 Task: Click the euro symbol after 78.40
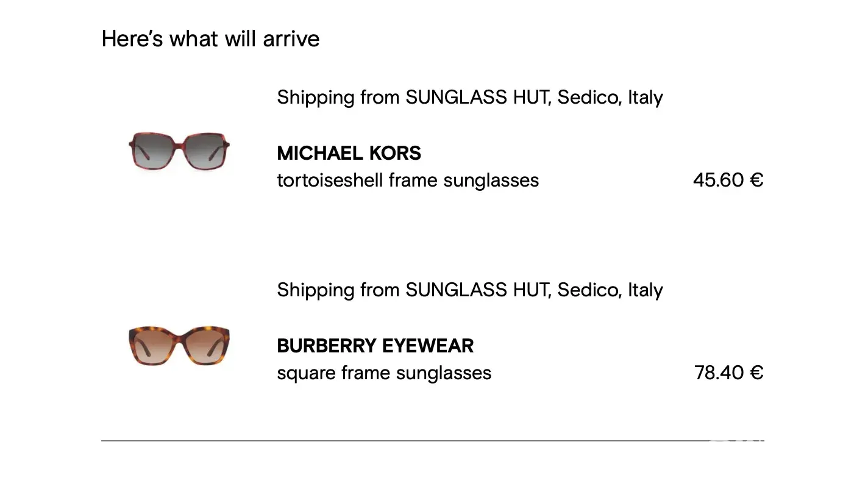click(x=756, y=373)
